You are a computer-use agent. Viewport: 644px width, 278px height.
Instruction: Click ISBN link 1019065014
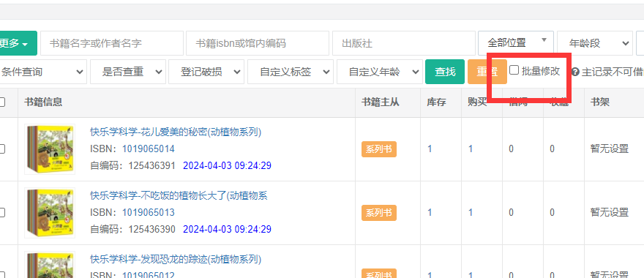click(149, 149)
